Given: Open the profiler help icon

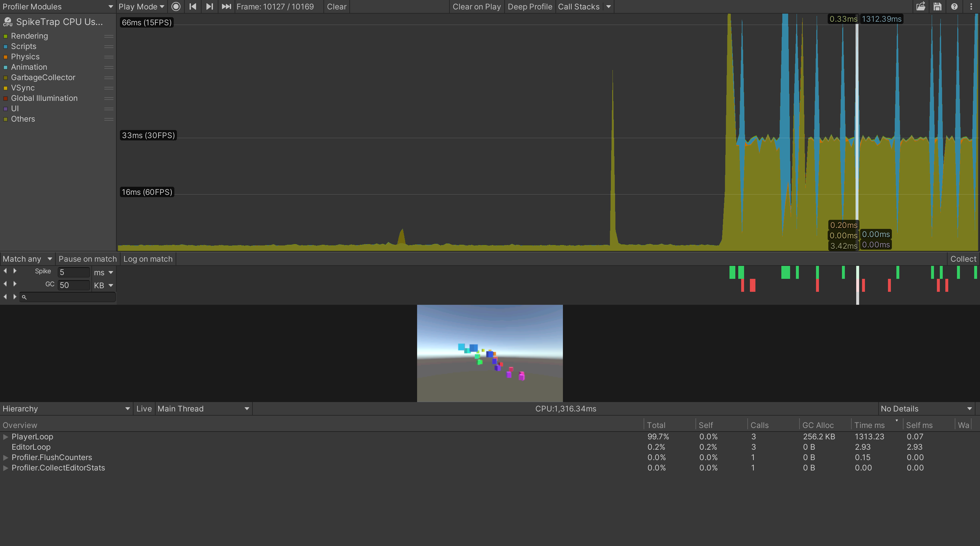Looking at the screenshot, I should point(954,6).
